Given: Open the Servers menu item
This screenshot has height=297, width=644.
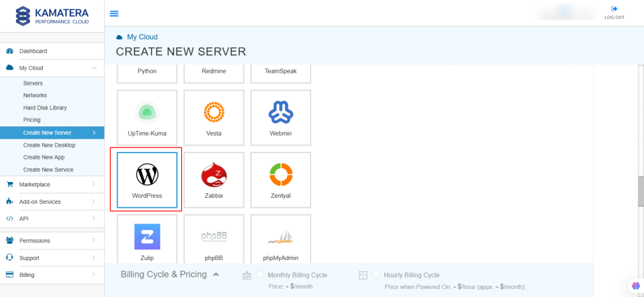Looking at the screenshot, I should click(x=33, y=84).
